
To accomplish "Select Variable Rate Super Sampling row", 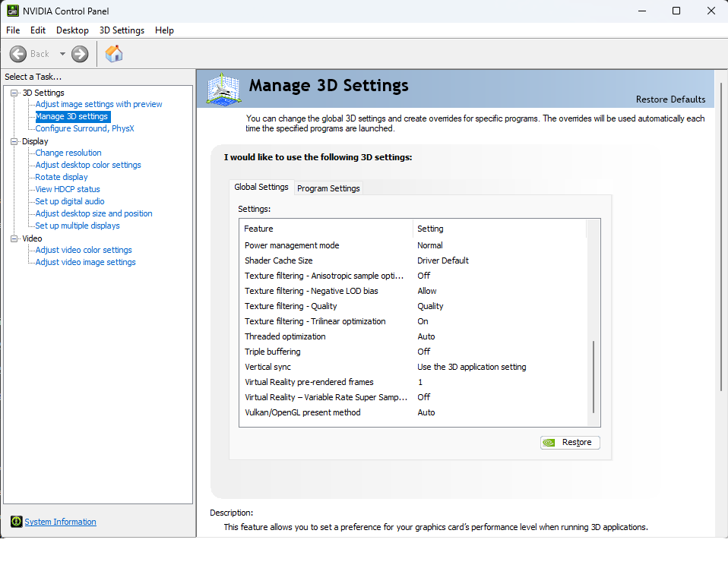I will pos(413,397).
